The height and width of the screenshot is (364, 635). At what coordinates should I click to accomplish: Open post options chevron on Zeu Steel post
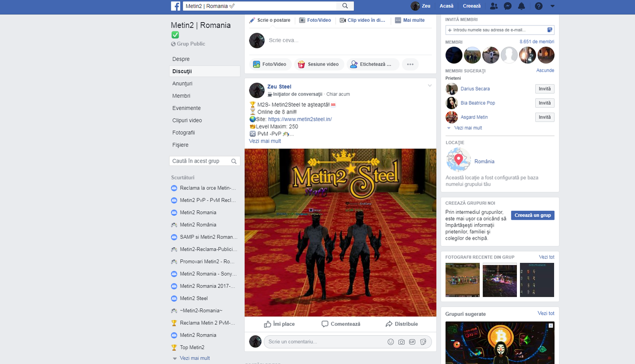[430, 86]
